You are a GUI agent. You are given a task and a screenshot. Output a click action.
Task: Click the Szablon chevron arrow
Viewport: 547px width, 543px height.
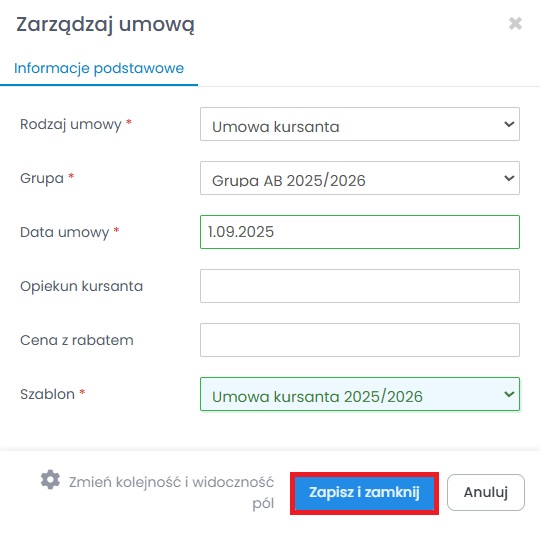click(x=509, y=394)
